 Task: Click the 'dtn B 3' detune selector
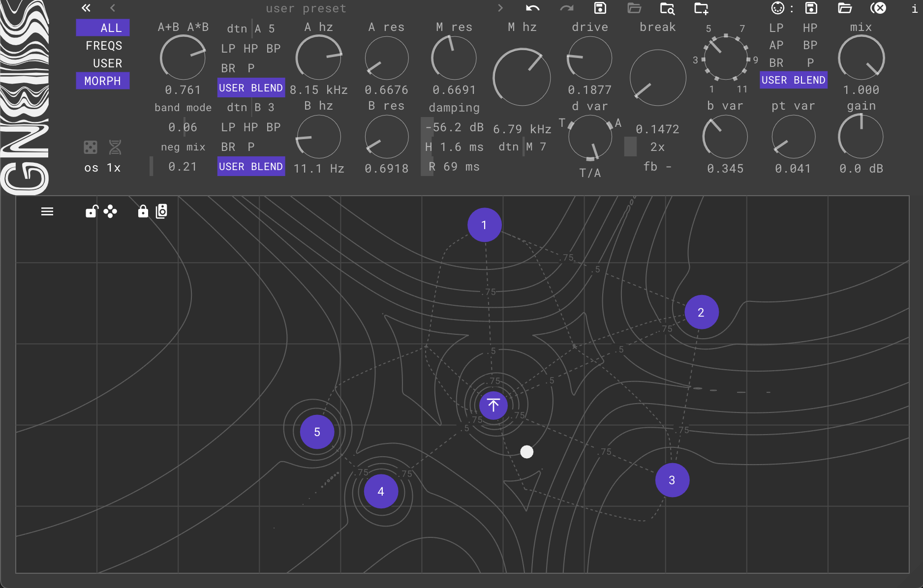click(251, 107)
